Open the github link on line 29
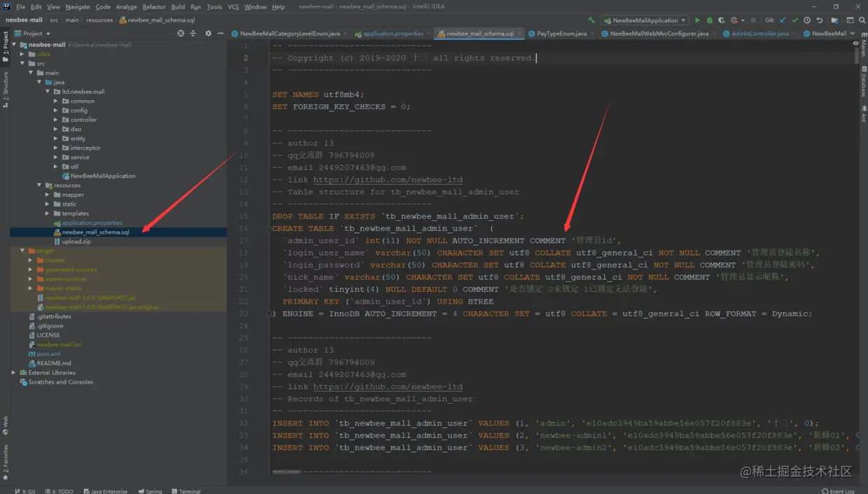Image resolution: width=868 pixels, height=494 pixels. [x=388, y=386]
